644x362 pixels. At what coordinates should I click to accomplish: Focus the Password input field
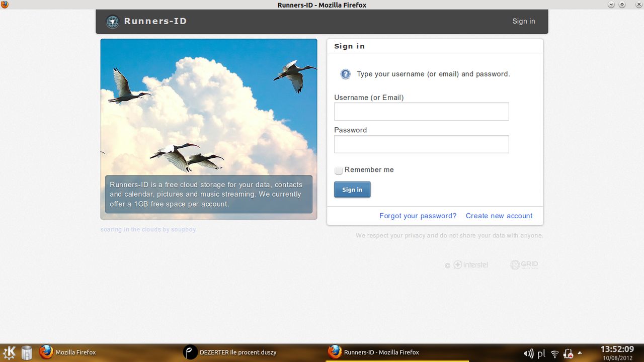click(x=422, y=144)
